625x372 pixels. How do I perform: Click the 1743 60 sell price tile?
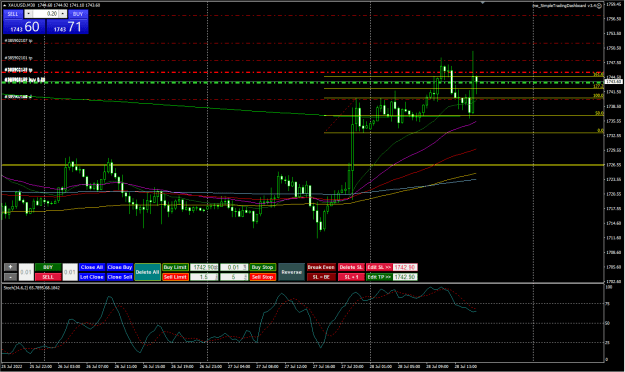click(x=24, y=27)
